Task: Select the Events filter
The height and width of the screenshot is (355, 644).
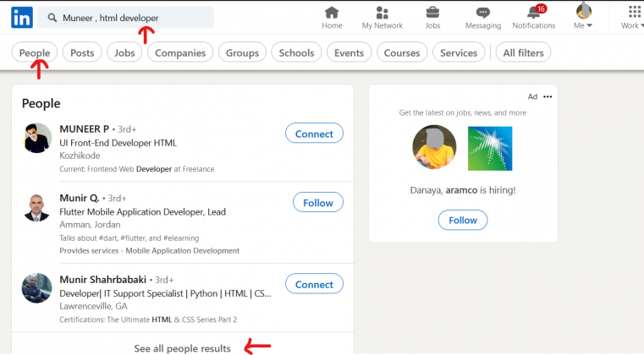Action: pos(350,52)
